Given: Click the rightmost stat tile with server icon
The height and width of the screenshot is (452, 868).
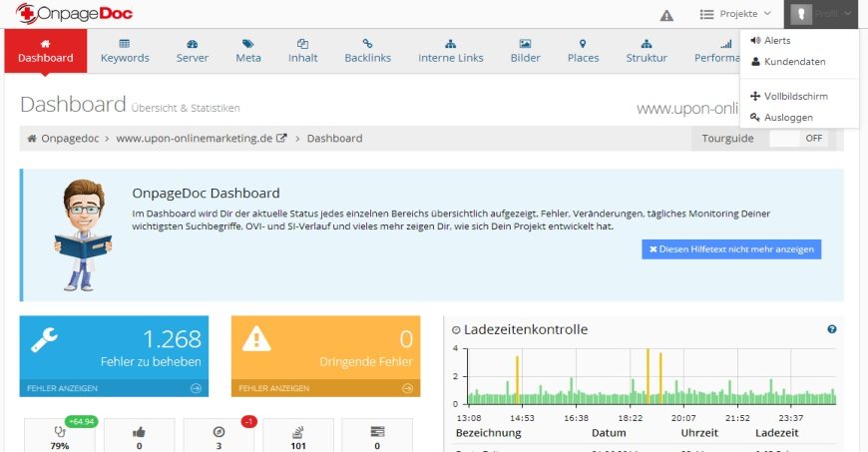Looking at the screenshot, I should click(377, 435).
